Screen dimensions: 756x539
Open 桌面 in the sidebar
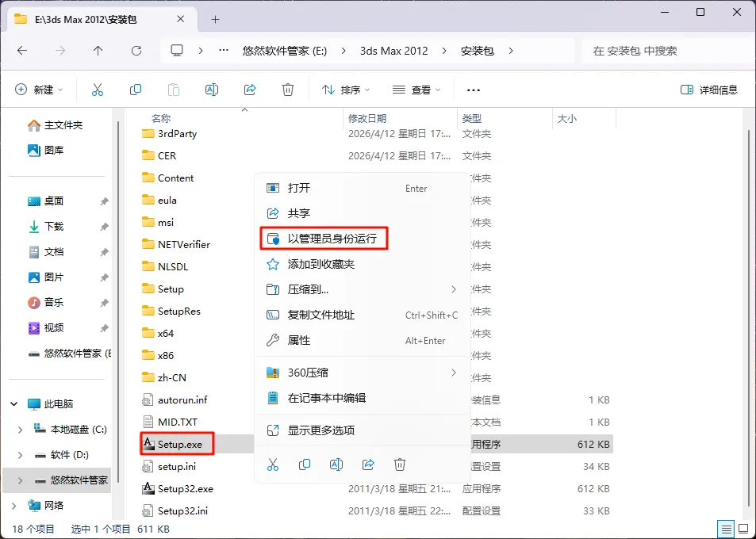tap(45, 201)
